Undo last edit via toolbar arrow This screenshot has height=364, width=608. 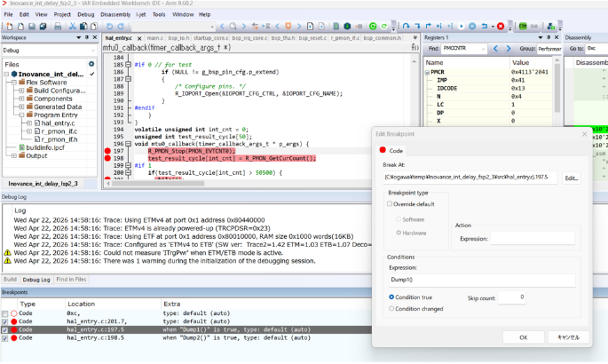[110, 27]
